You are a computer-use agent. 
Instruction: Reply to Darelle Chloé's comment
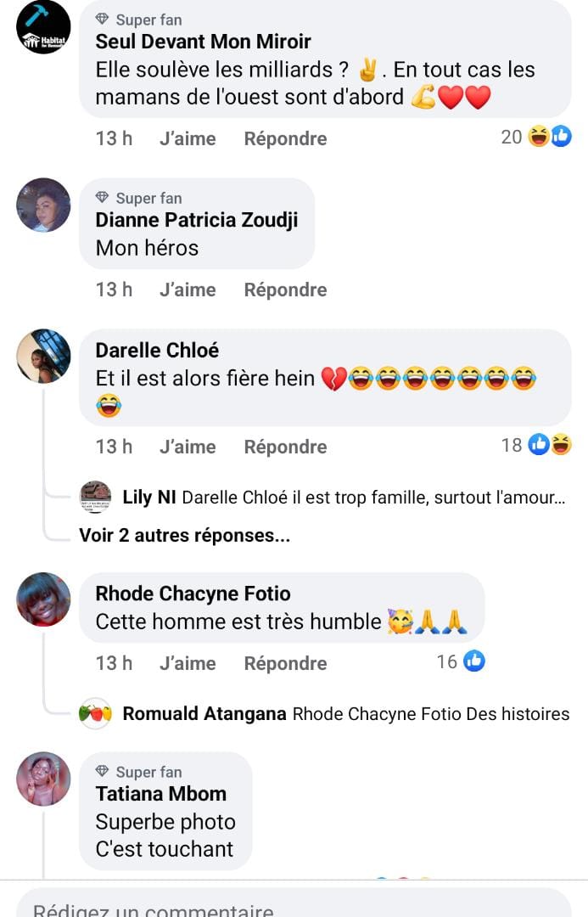285,447
